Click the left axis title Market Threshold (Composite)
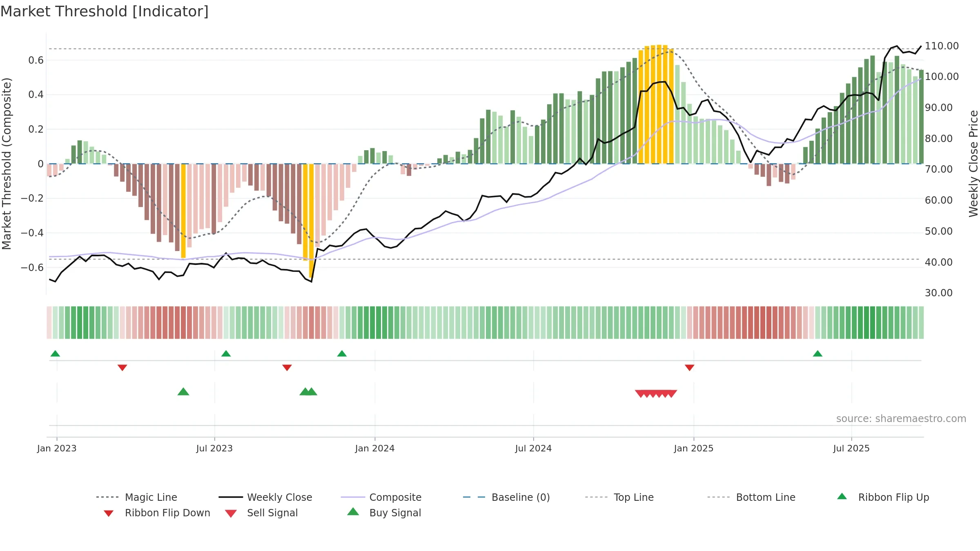Image resolution: width=980 pixels, height=551 pixels. tap(7, 164)
